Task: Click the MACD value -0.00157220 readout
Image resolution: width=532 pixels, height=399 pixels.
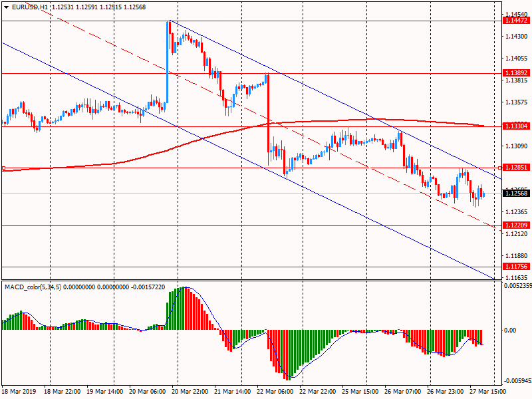Action: (x=148, y=287)
